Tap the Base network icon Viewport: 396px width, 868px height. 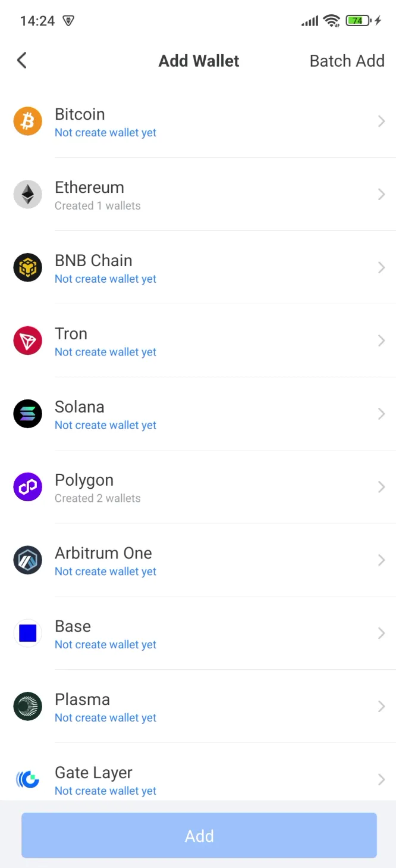click(27, 633)
